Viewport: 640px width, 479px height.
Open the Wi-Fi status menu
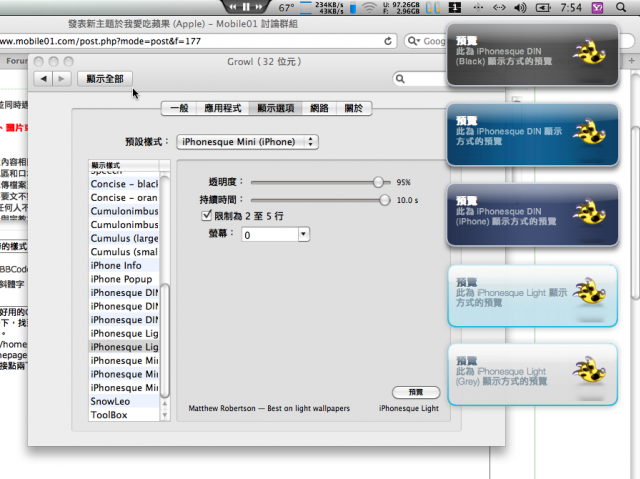[x=369, y=7]
